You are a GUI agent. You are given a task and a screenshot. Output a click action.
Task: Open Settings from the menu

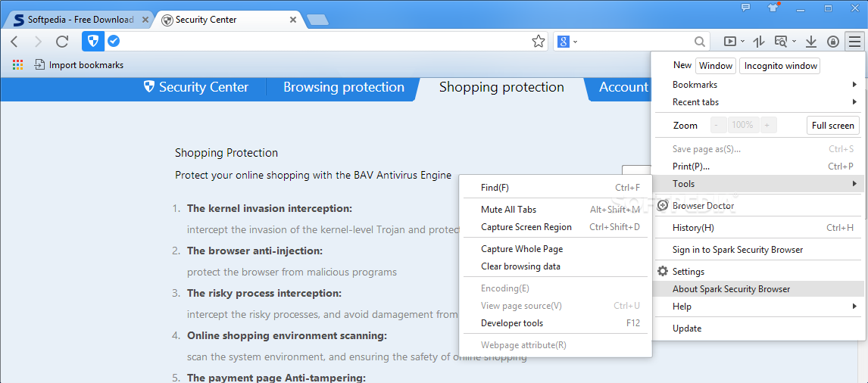point(758,272)
